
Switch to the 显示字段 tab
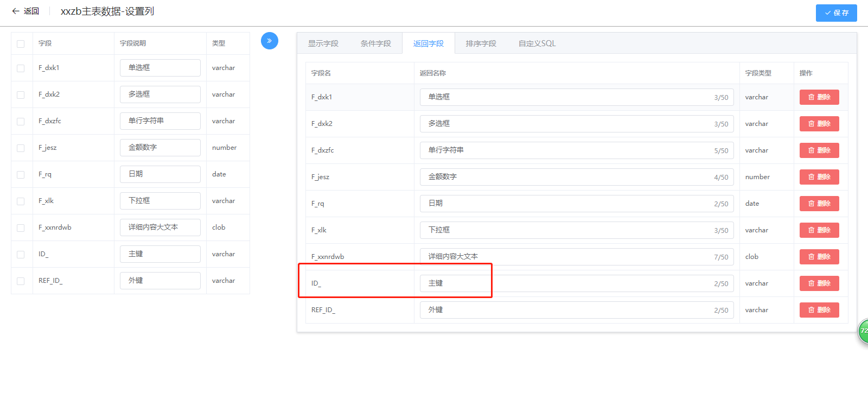[323, 43]
